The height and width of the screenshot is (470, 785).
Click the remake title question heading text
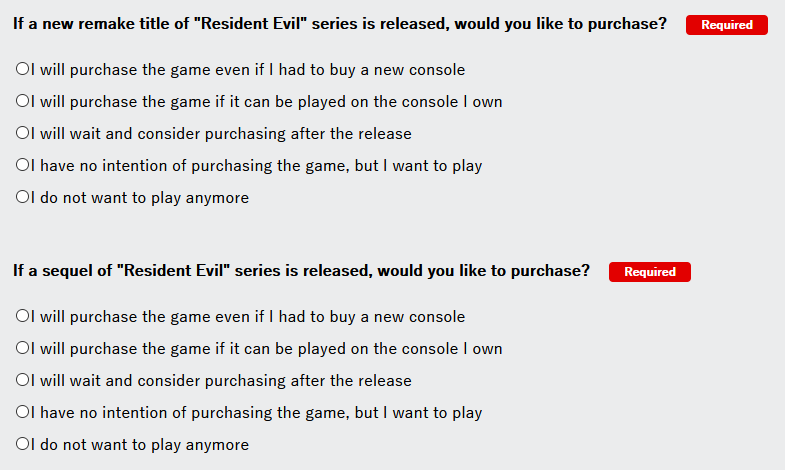pos(340,24)
